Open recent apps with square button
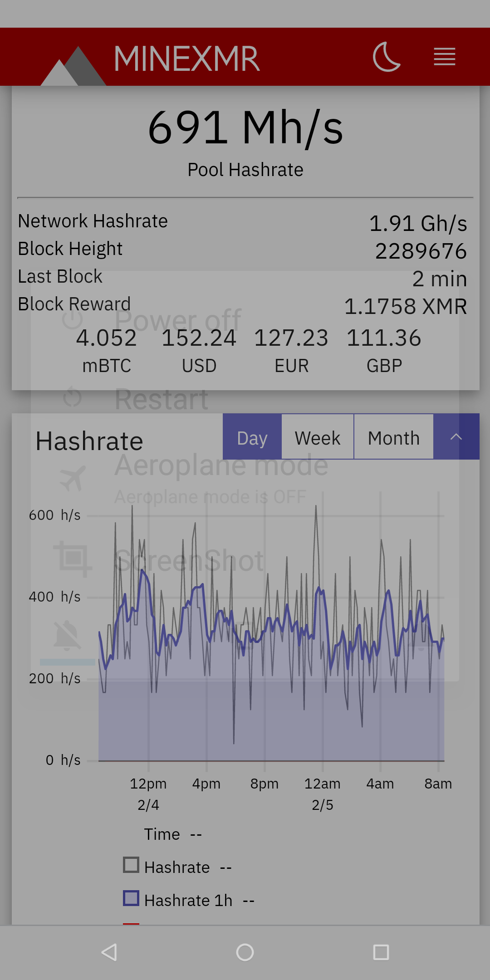Viewport: 490px width, 980px height. (x=381, y=952)
